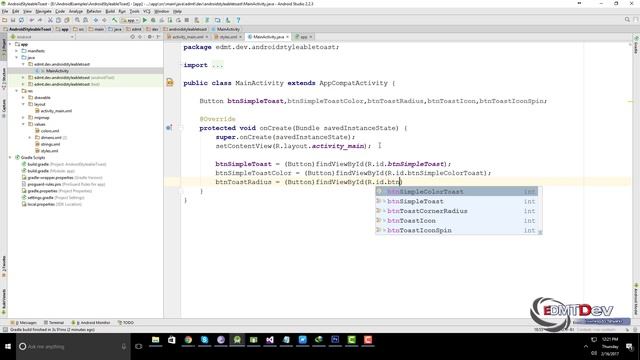Click the AndroidStyleableToast breadcrumb
Image resolution: width=640 pixels, height=360 pixels.
[27, 29]
